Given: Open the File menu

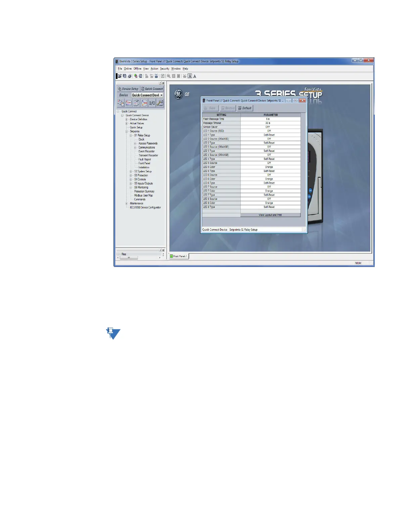Looking at the screenshot, I should click(120, 69).
